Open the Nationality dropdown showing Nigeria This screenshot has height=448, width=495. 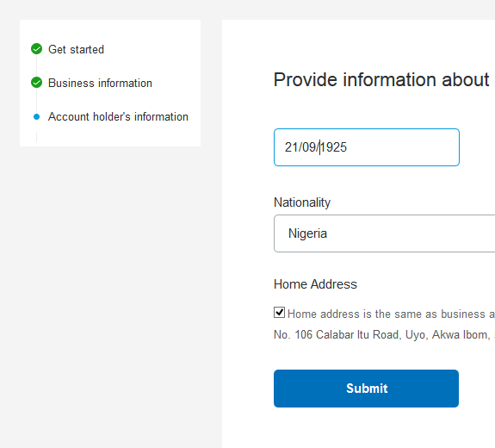tap(384, 233)
